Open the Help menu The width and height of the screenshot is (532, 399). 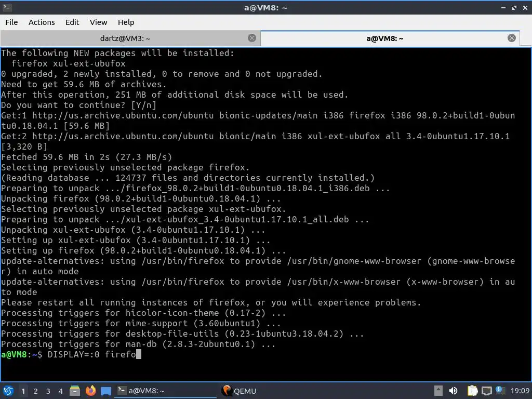click(126, 22)
